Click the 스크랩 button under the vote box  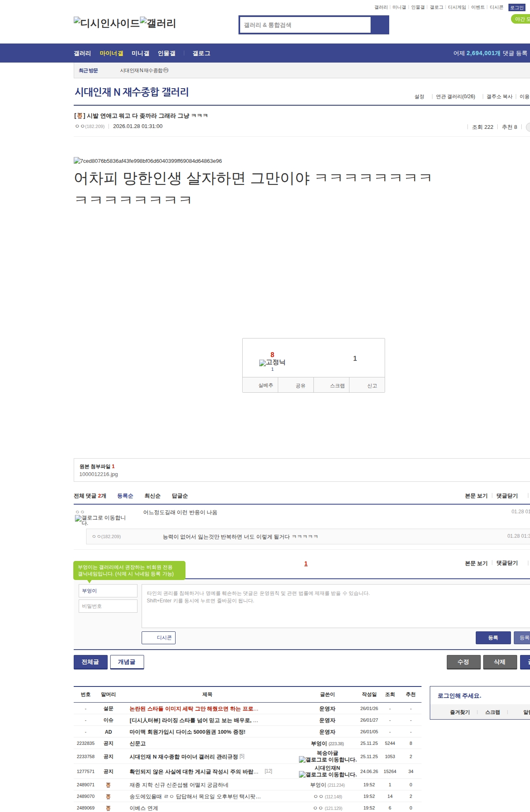coord(332,385)
